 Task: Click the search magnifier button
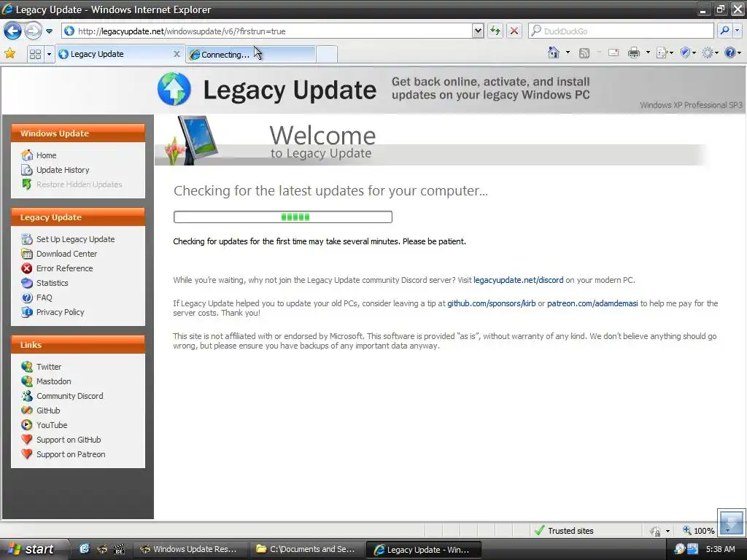point(724,31)
